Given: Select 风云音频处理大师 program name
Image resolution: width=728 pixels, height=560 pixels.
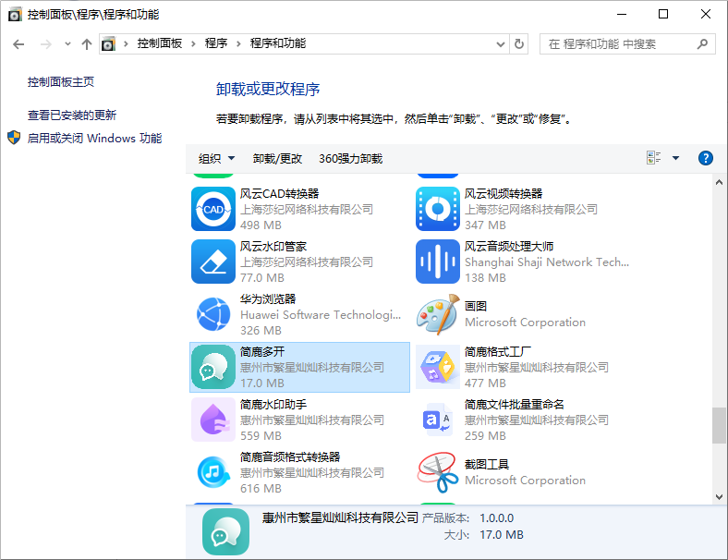Looking at the screenshot, I should (x=509, y=246).
